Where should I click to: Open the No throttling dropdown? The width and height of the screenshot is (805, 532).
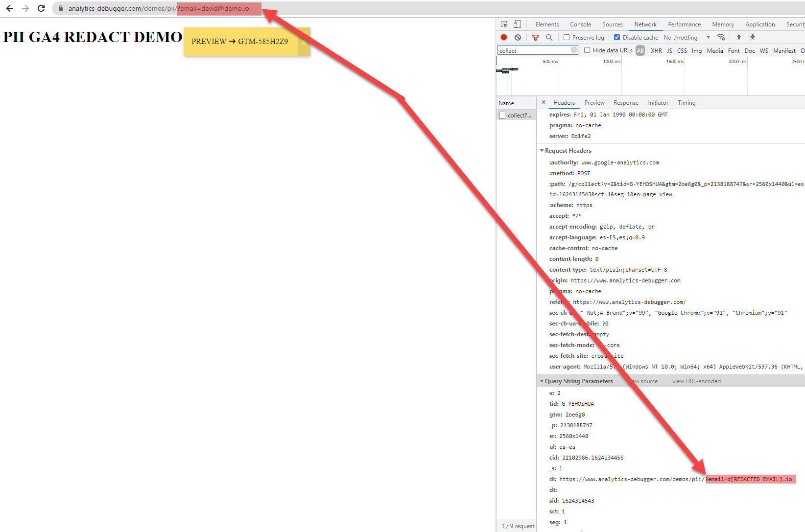(687, 37)
